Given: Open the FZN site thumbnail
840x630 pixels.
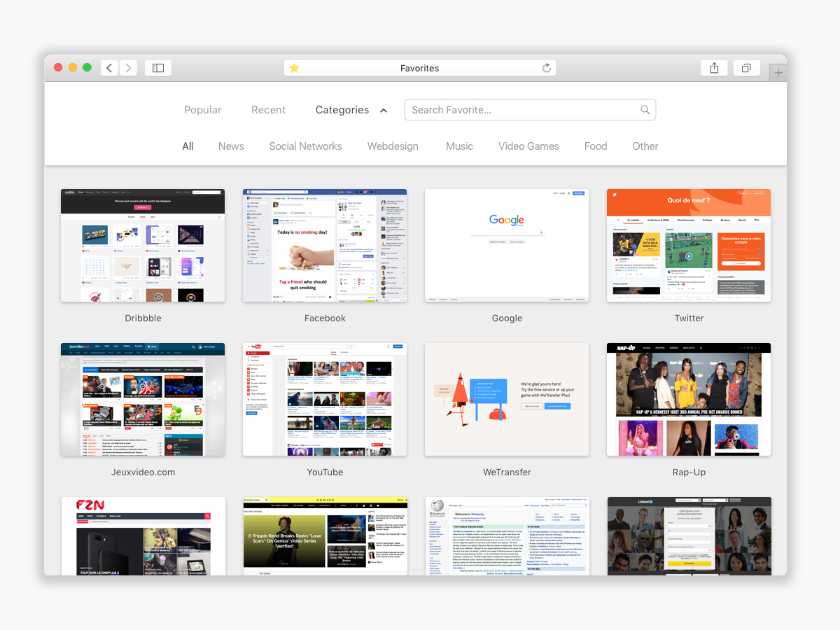Looking at the screenshot, I should pos(143,536).
